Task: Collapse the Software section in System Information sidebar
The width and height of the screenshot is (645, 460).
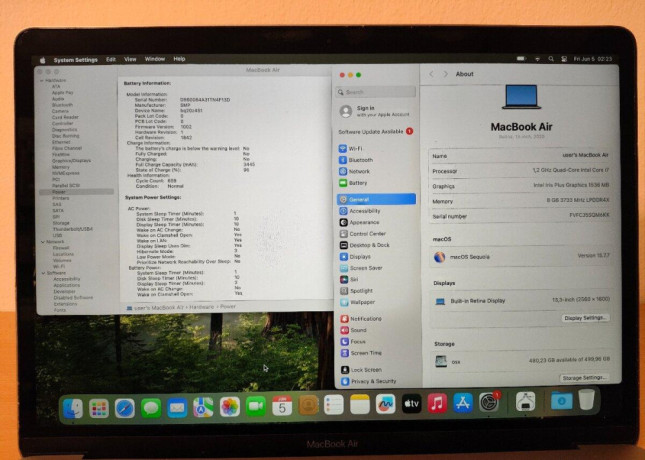Action: tap(44, 273)
